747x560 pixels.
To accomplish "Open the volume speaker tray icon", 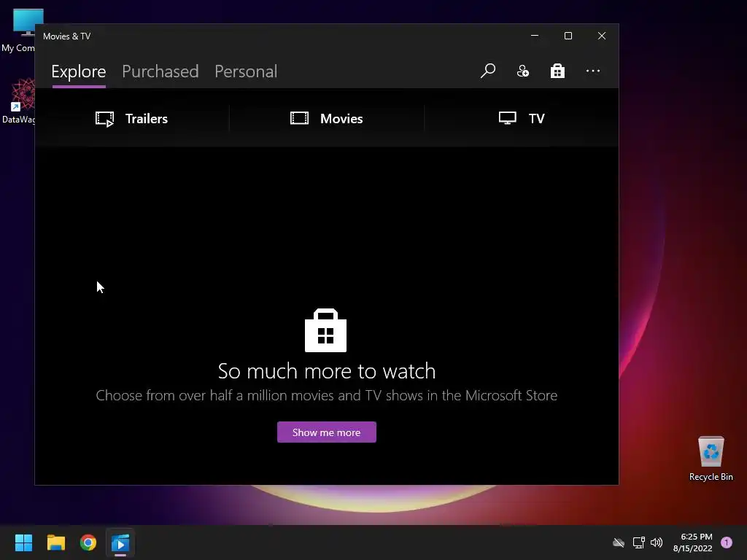I will click(x=657, y=542).
